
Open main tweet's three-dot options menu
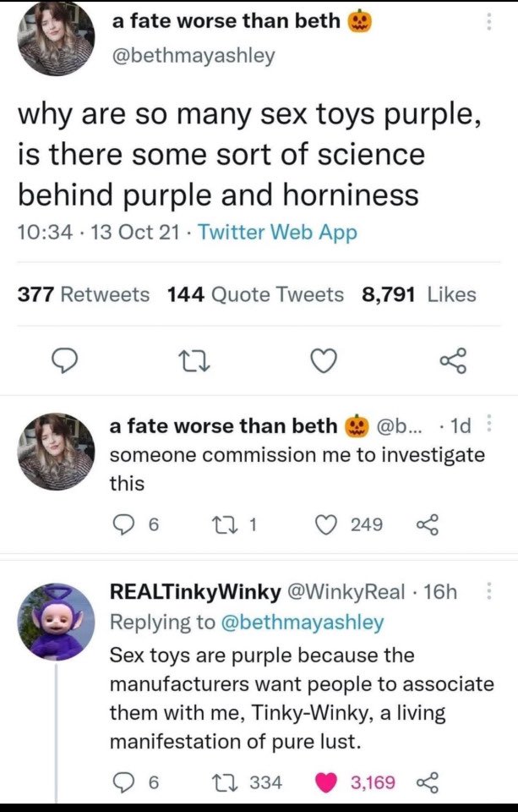(488, 23)
